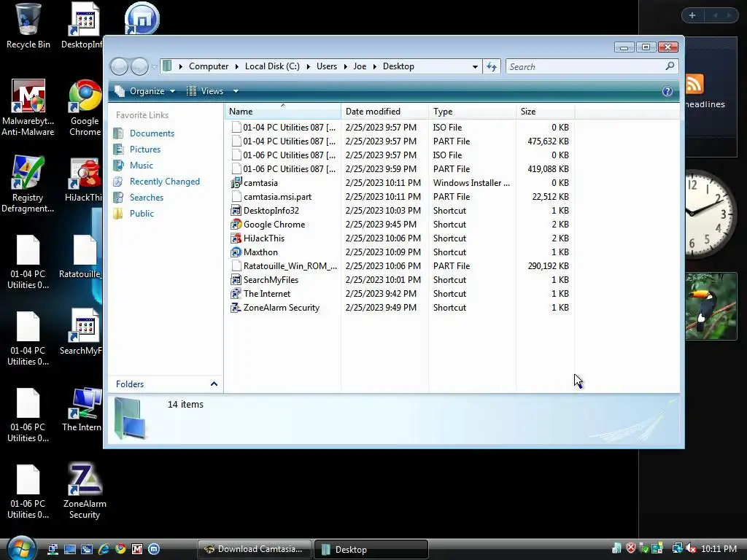Sort by the Type column header

[472, 112]
